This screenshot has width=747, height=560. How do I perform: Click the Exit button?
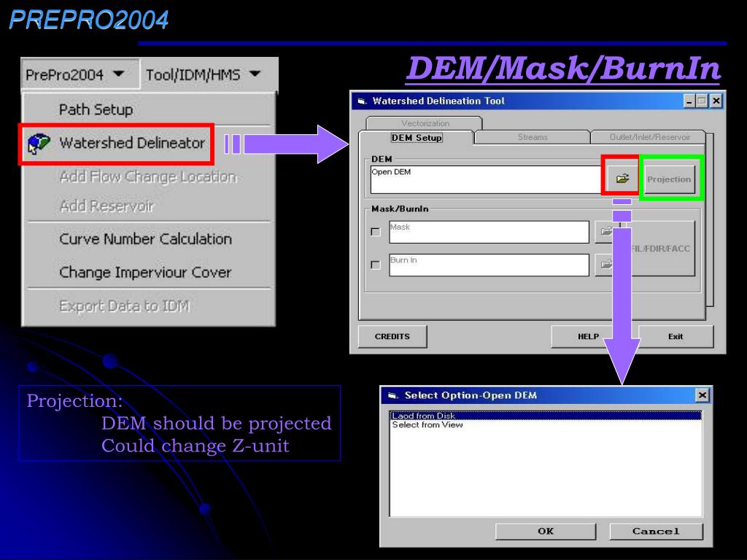tap(676, 337)
